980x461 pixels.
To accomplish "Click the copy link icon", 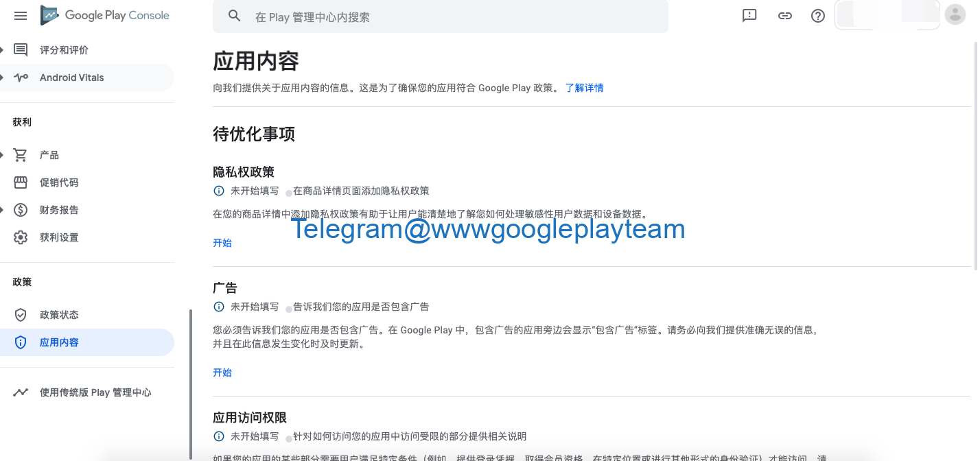I will point(785,15).
